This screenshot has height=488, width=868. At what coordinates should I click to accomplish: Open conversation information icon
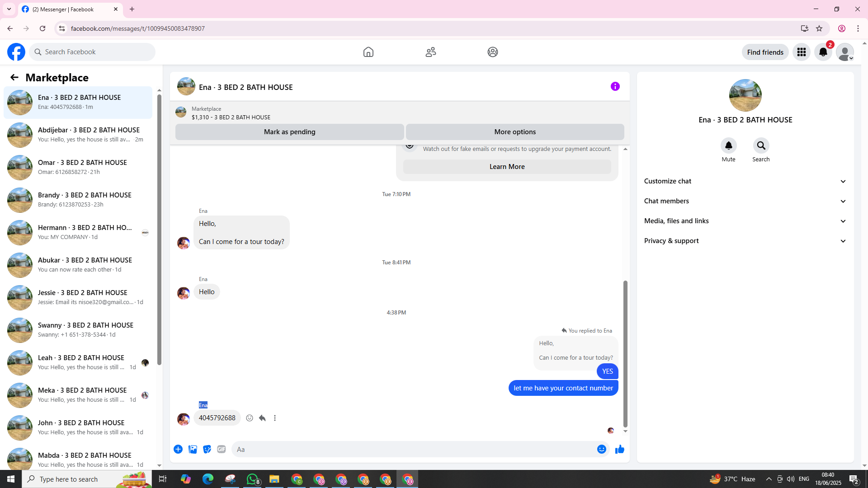tap(615, 86)
